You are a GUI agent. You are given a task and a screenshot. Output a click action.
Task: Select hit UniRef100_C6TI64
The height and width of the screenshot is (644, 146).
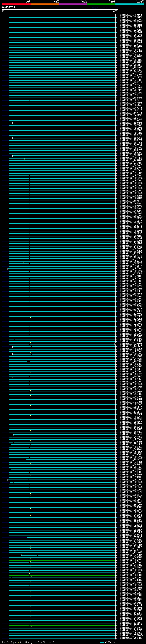131,32
